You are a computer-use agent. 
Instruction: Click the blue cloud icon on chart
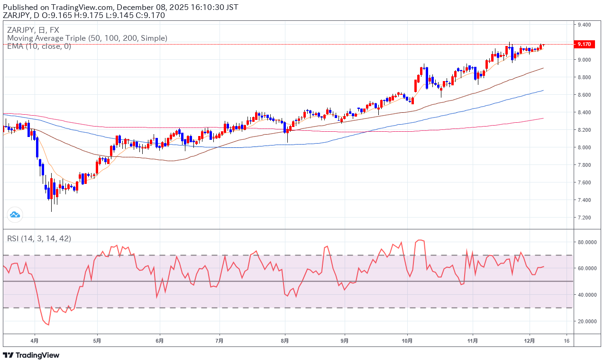(15, 215)
